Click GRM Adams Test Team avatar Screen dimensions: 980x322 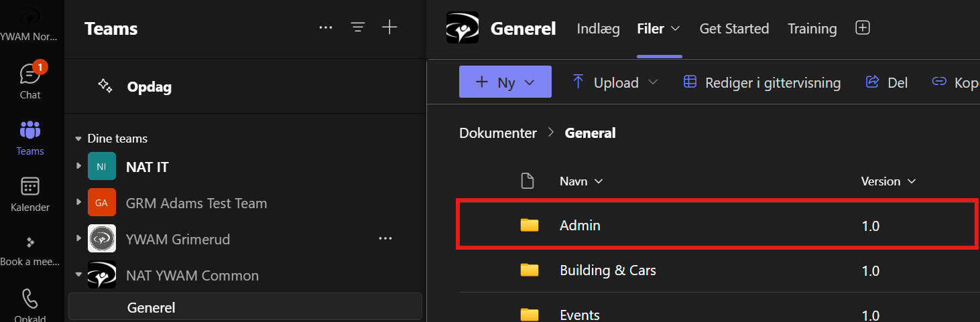pos(101,203)
